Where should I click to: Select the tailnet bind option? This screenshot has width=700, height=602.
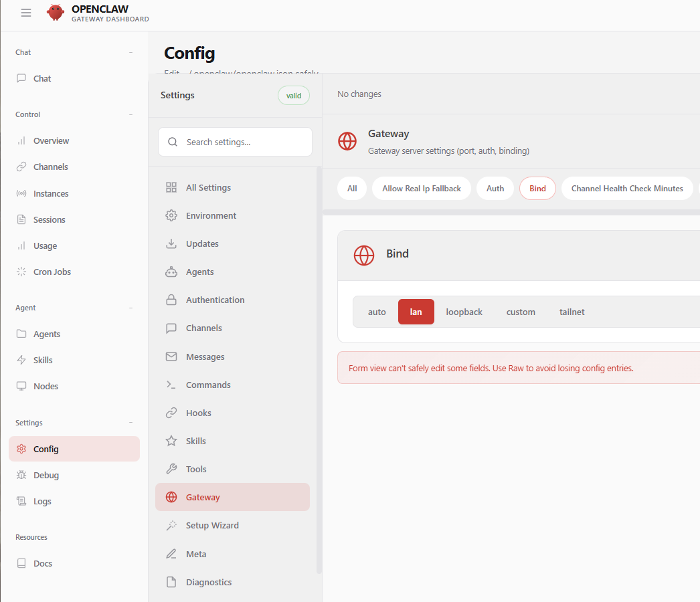pyautogui.click(x=572, y=312)
